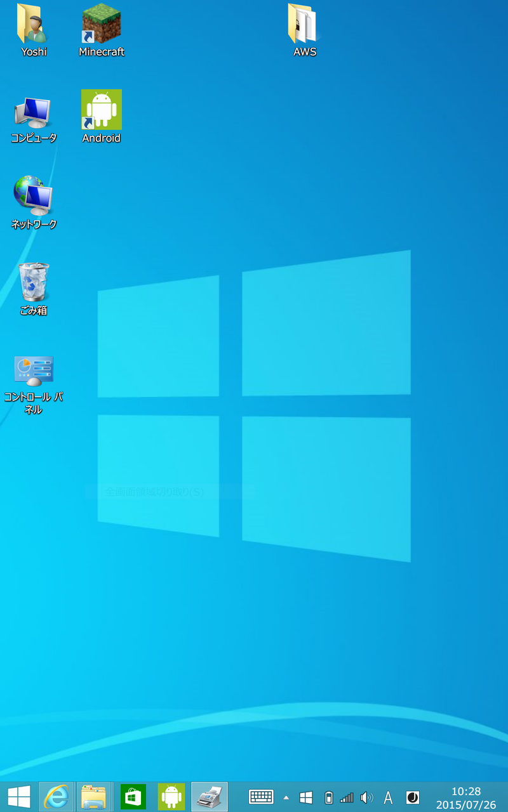Click the Windows flag tray icon

click(306, 797)
